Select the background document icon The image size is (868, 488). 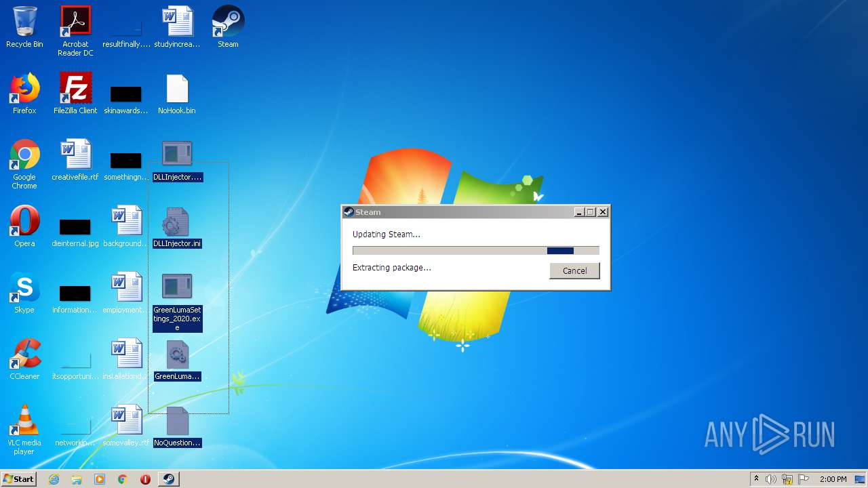(x=126, y=226)
